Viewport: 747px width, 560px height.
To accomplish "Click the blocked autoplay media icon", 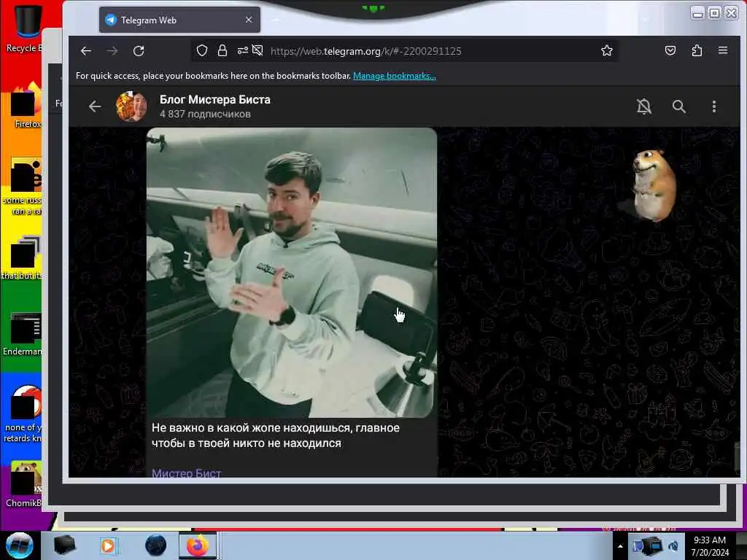I will tap(258, 50).
